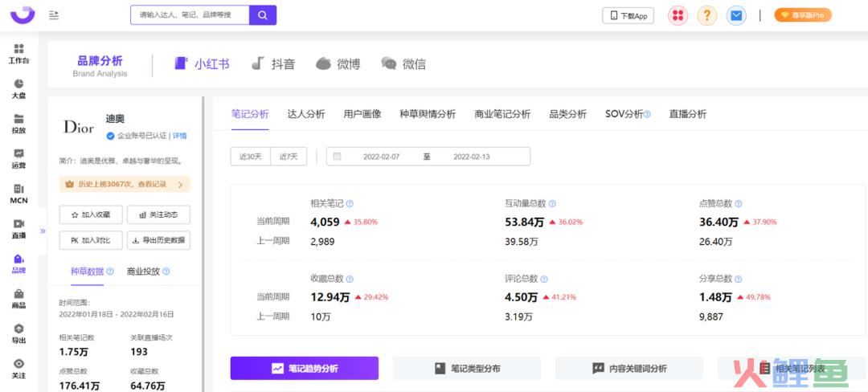Click the Dior brand logo thumbnail
The height and width of the screenshot is (392, 868).
click(79, 127)
